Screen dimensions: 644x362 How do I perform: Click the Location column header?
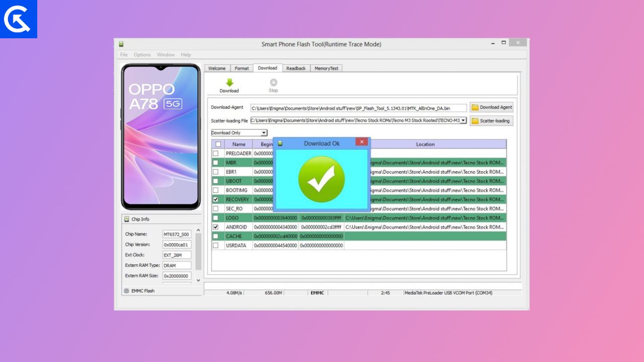(x=425, y=144)
